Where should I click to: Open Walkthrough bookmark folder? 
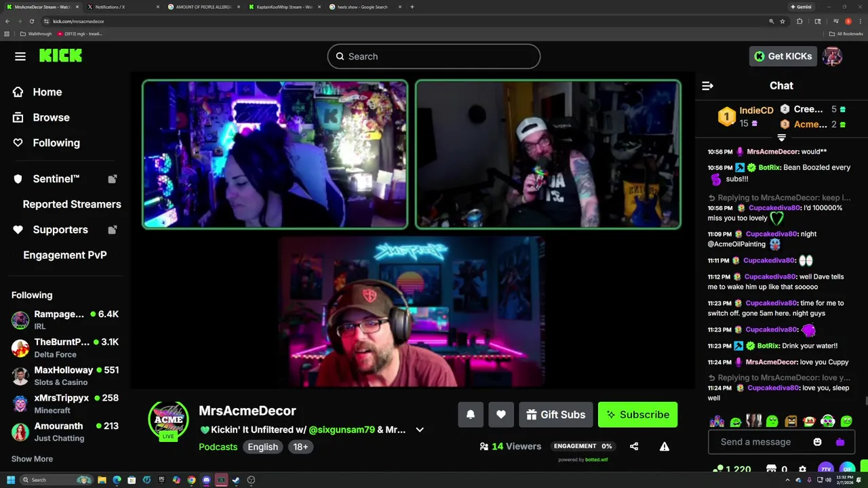coord(36,33)
